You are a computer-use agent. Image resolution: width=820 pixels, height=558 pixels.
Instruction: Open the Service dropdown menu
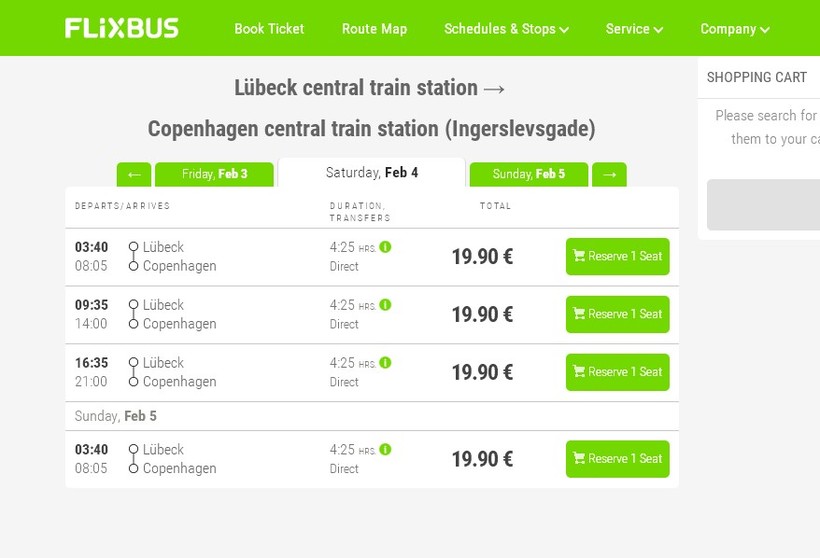click(634, 29)
